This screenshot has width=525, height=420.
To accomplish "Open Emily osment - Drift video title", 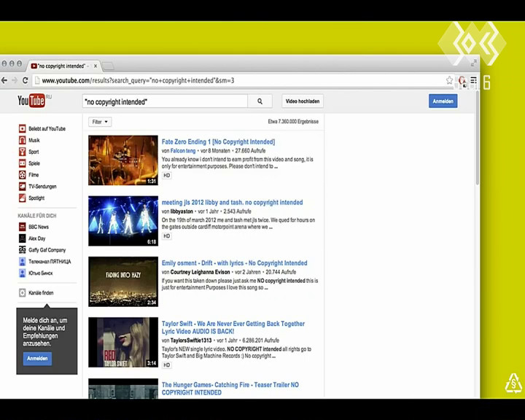I will coord(234,263).
